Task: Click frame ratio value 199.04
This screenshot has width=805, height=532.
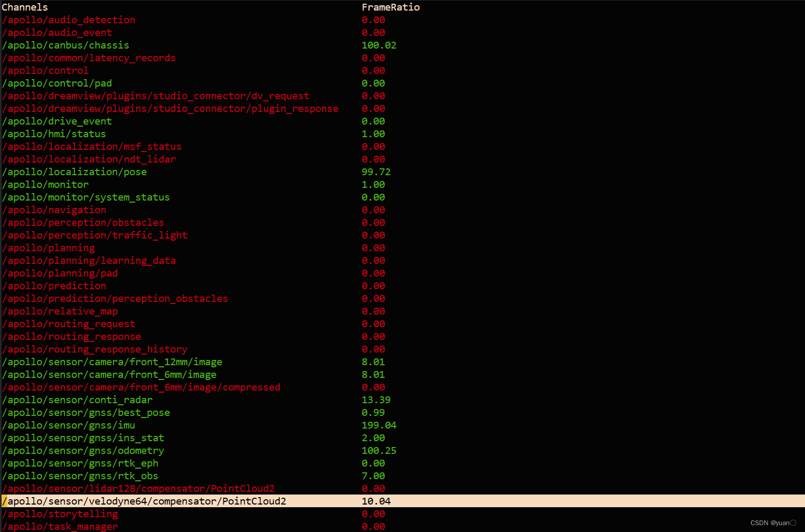Action: [379, 425]
